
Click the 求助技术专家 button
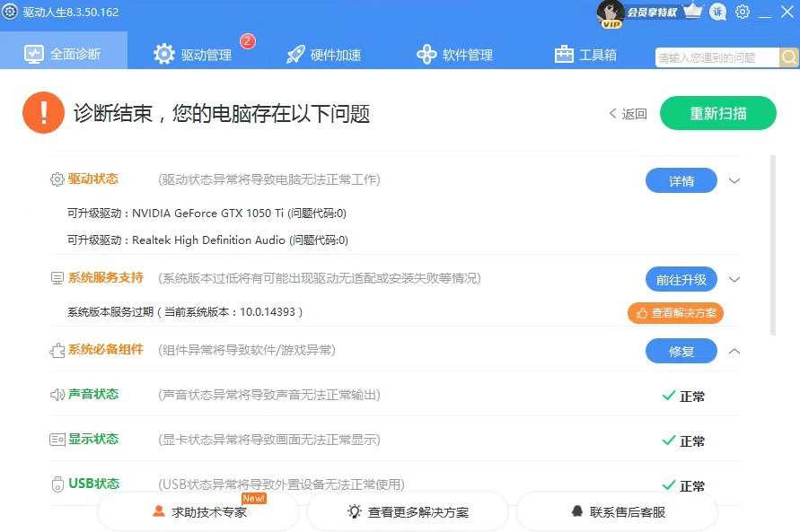(198, 511)
